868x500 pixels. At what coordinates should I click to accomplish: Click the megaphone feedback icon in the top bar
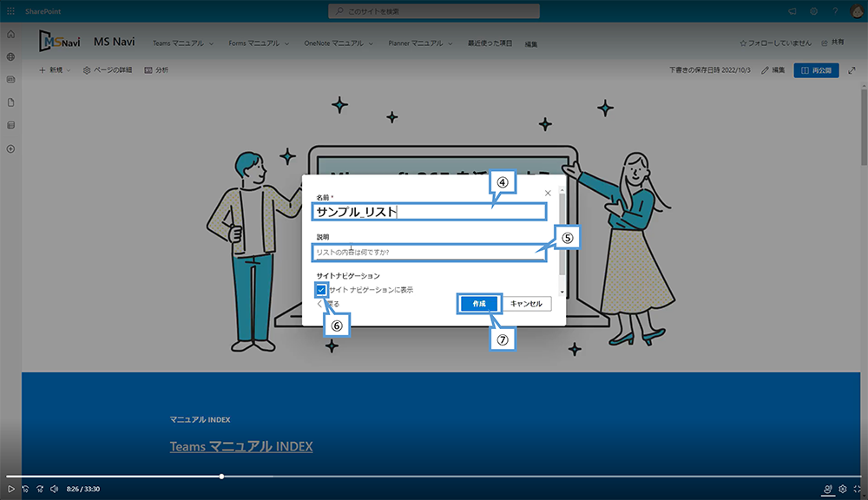[x=792, y=11]
